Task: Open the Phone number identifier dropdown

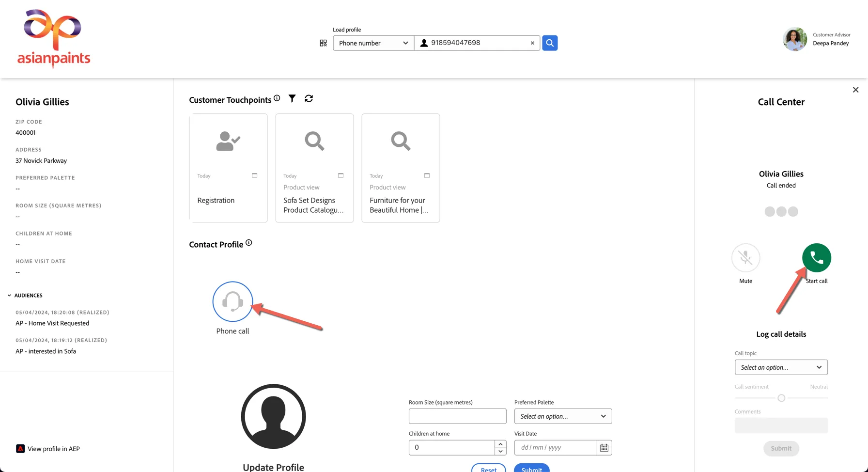Action: click(x=373, y=43)
